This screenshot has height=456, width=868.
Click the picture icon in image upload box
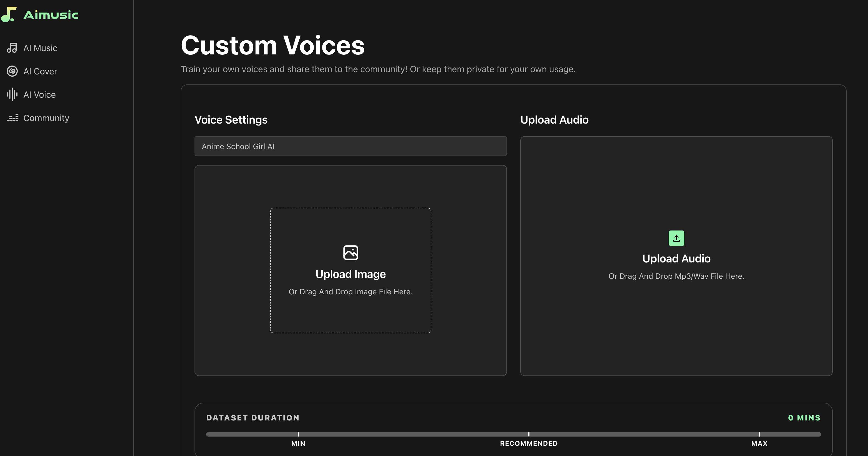tap(350, 253)
